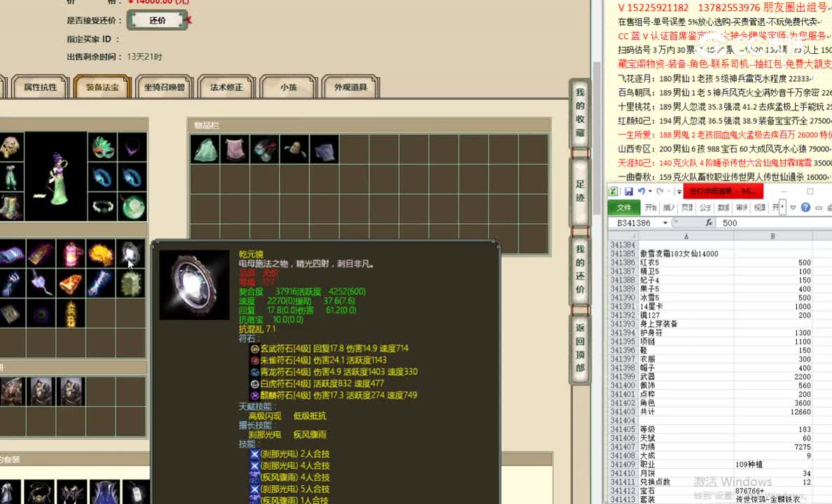This screenshot has height=504, width=832.
Task: Click the Undo arrow icon in Excel
Action: 642,190
